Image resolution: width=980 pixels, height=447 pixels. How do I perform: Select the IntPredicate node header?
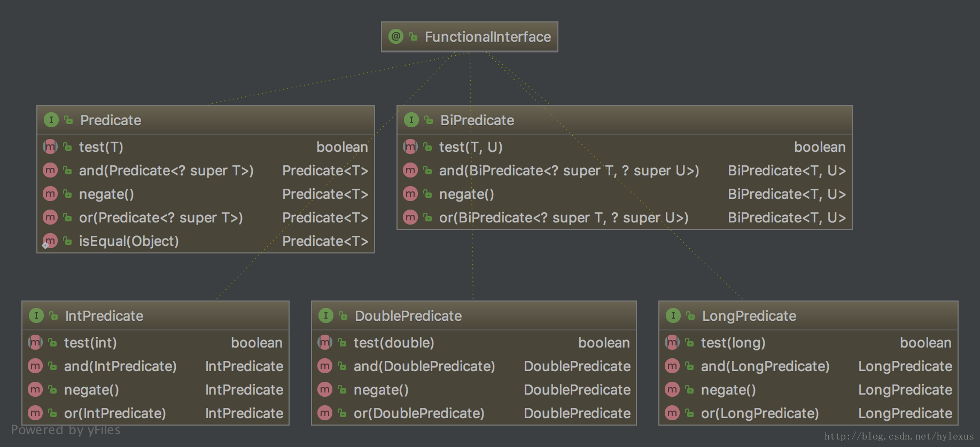click(155, 315)
